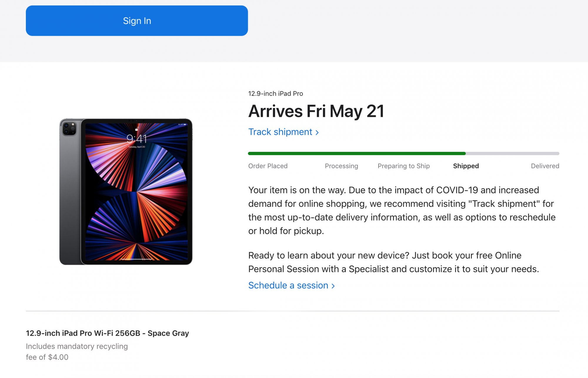Click the bold Shipped status label
The image size is (588, 378).
tap(466, 166)
